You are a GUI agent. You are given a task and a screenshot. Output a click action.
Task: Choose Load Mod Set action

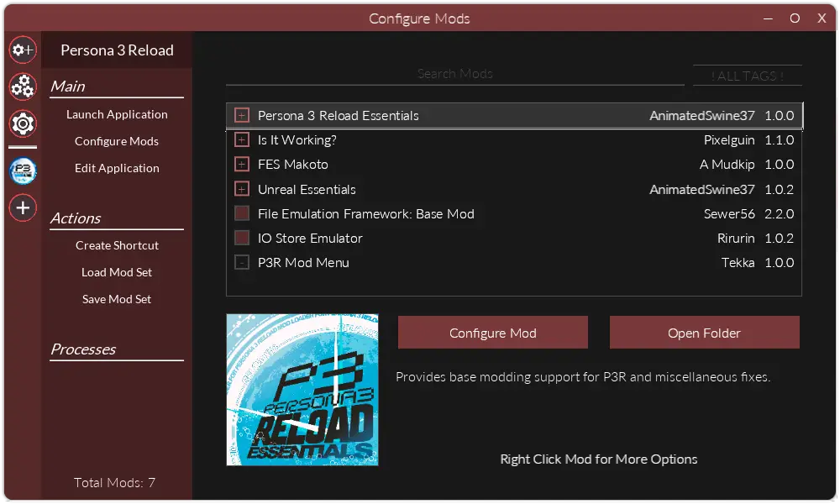pyautogui.click(x=117, y=272)
